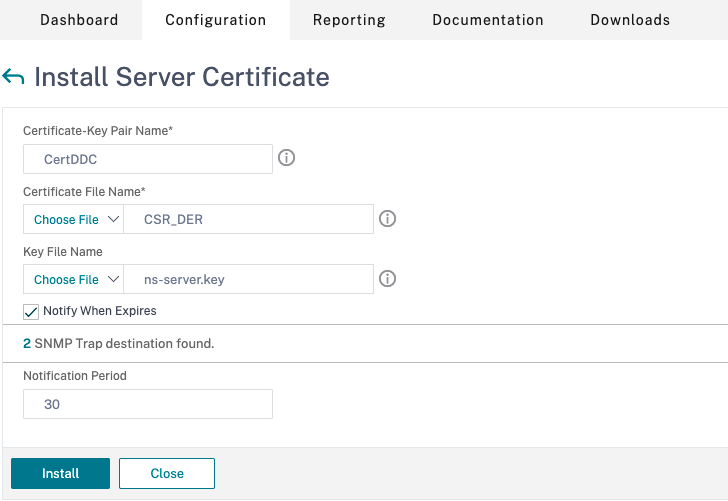Go to the Documentation tab

point(488,20)
